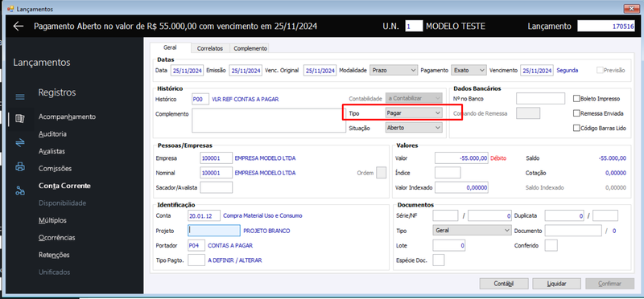
Task: Click the Contábil button
Action: pos(504,284)
